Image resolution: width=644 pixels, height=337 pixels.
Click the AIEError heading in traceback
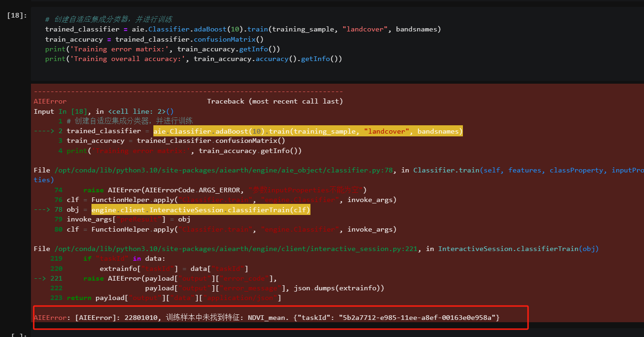pyautogui.click(x=50, y=101)
